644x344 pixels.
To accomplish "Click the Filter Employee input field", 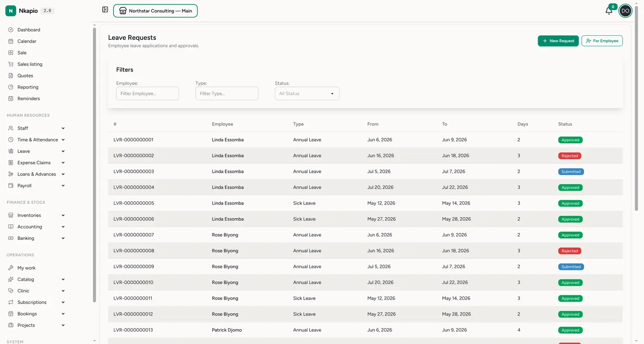I will (147, 93).
